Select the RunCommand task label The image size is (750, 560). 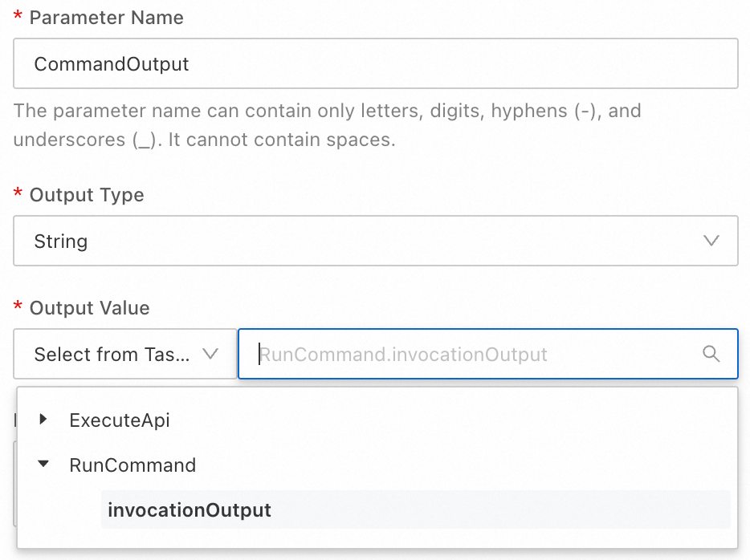132,465
